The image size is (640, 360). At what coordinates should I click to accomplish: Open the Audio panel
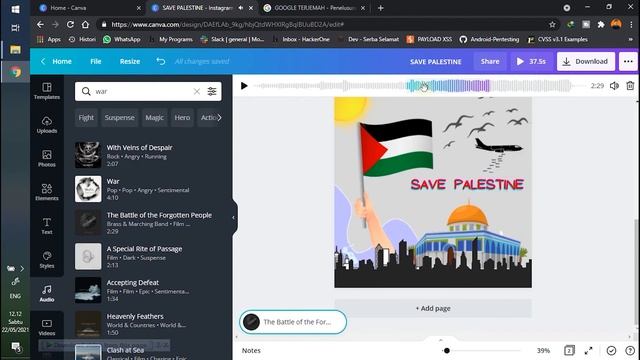click(x=47, y=293)
